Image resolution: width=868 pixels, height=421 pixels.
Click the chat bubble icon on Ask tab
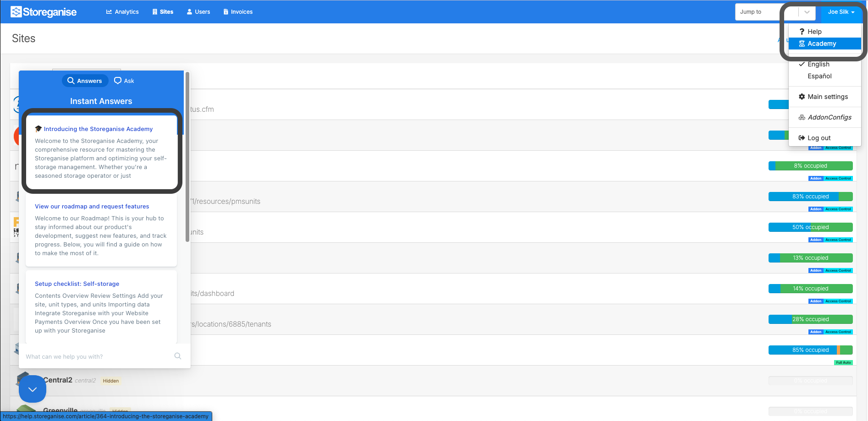(x=118, y=81)
